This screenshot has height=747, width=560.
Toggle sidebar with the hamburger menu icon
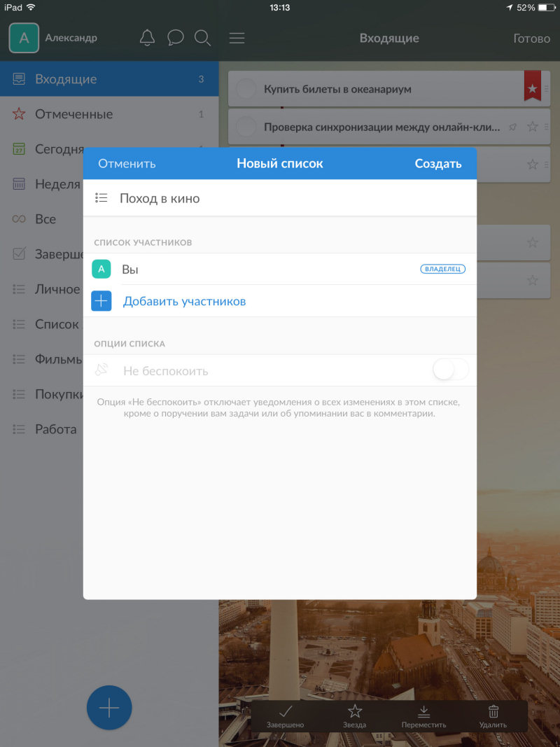(237, 38)
